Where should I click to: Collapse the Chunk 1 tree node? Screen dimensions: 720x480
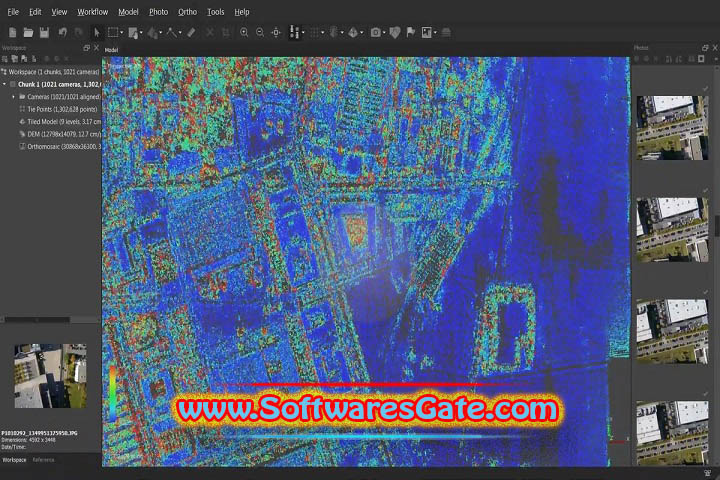pyautogui.click(x=5, y=85)
